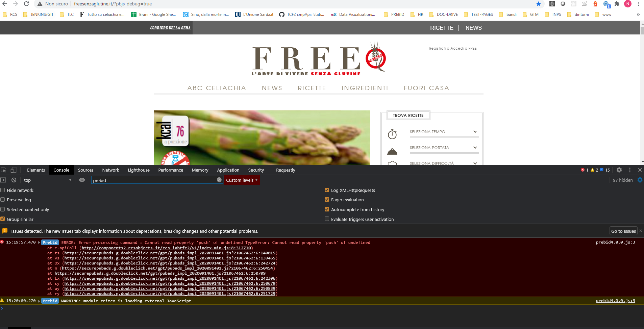The image size is (644, 329).
Task: Clear the prebid console filter input
Action: [x=218, y=180]
